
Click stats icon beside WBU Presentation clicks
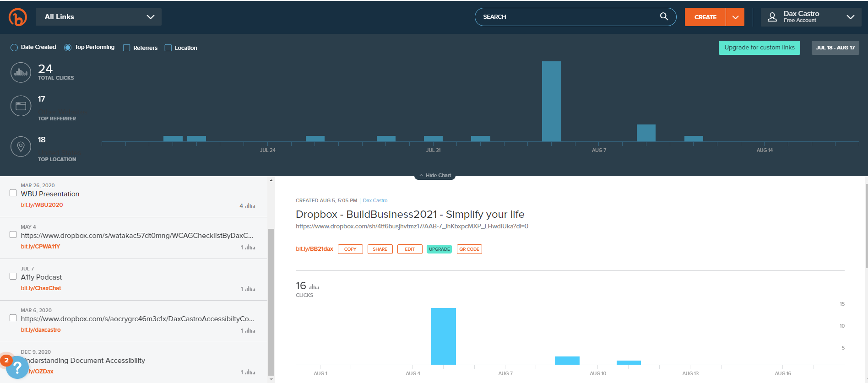pos(250,206)
